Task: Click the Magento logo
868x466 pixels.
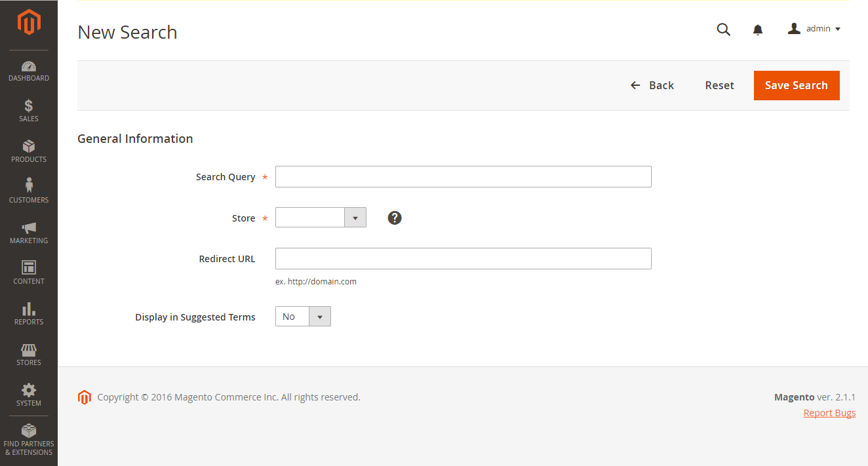Action: [x=28, y=22]
